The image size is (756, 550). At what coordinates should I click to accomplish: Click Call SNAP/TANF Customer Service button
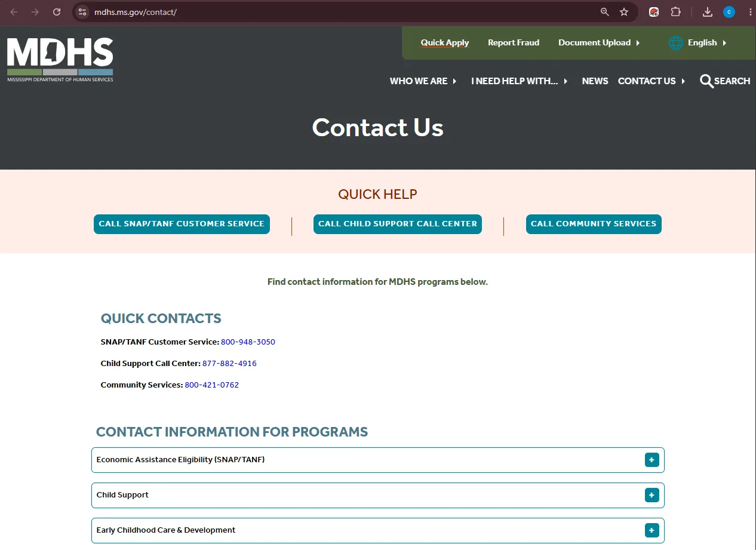coord(182,224)
